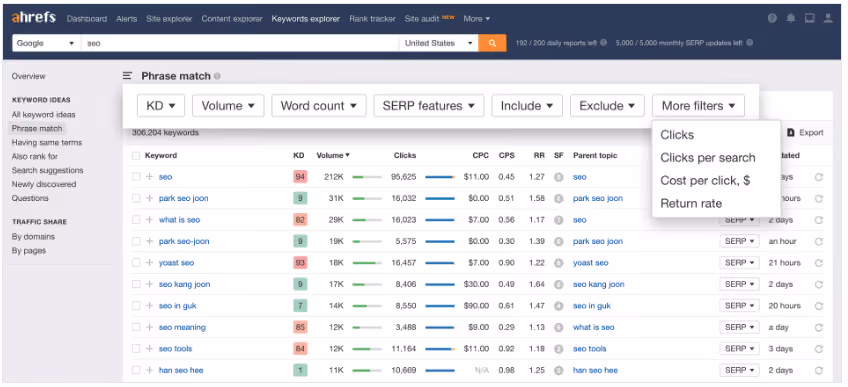Click SERP features icon in 'seo' row
This screenshot has height=387, width=848.
click(559, 177)
